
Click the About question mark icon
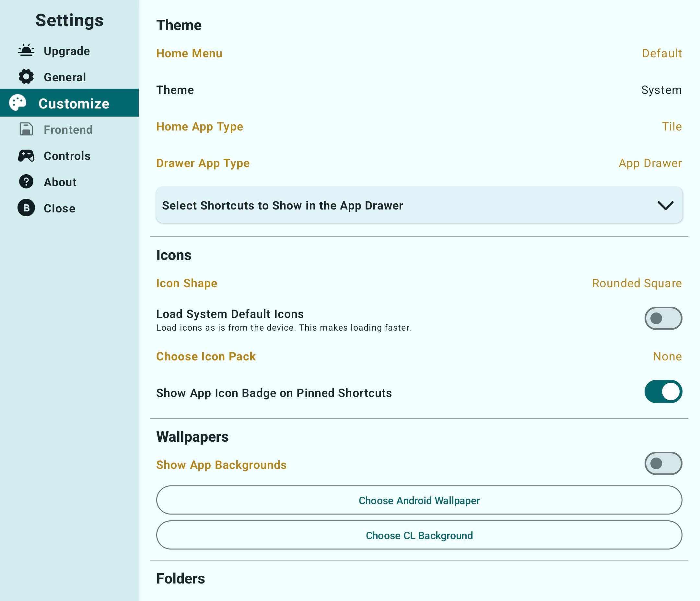click(26, 182)
